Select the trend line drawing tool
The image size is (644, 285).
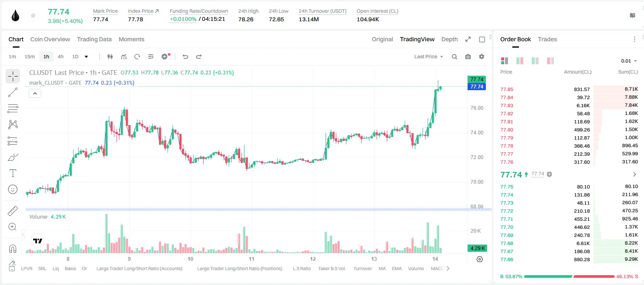coord(13,92)
